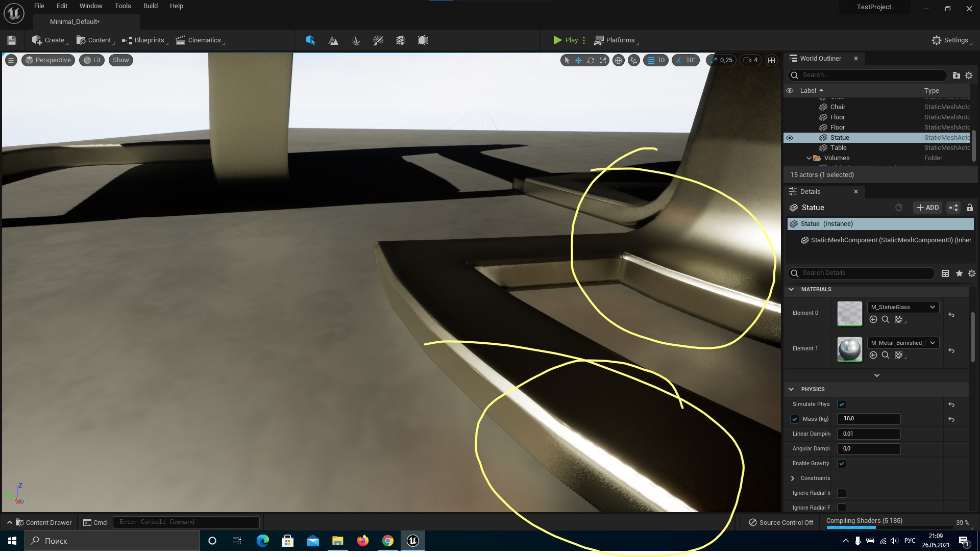Toggle Simulate Physics checkbox

[842, 404]
